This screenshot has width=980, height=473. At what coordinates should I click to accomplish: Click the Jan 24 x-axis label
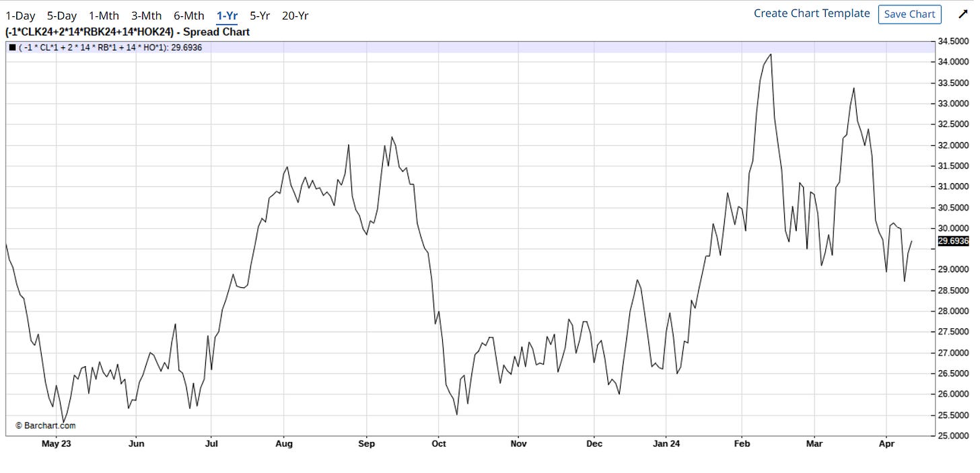[x=666, y=443]
